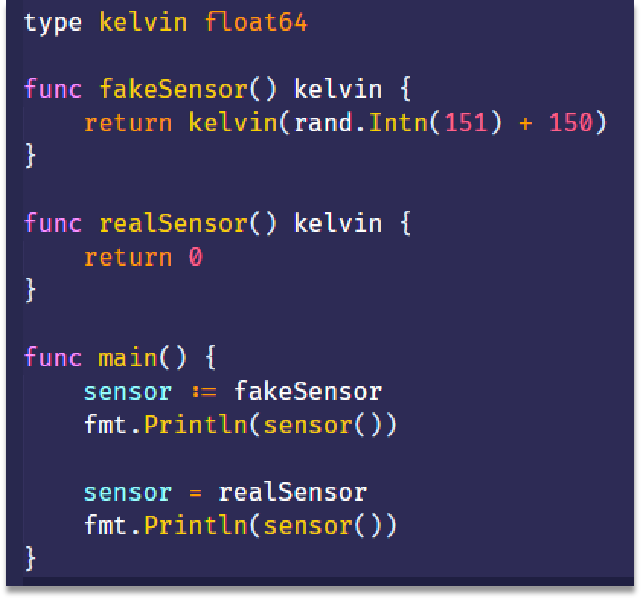This screenshot has height=600, width=642.
Task: Click the first fmt.Println call
Action: coord(240,425)
